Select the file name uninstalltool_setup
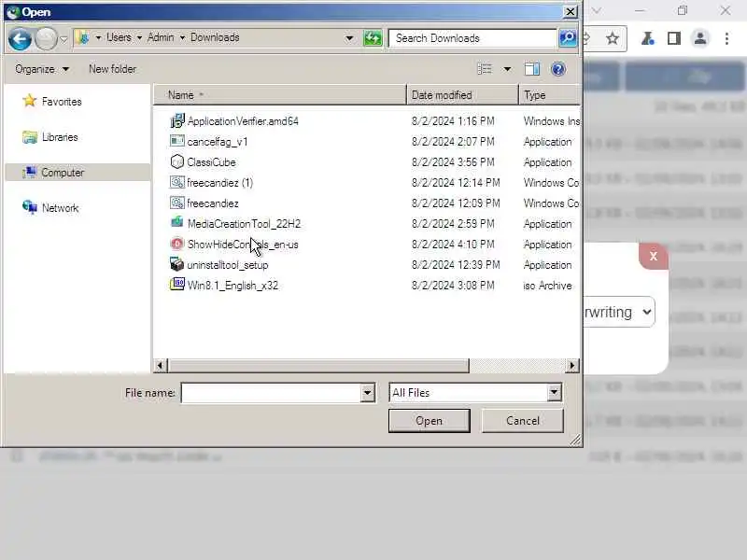Screen dimensions: 747x560 (227, 265)
